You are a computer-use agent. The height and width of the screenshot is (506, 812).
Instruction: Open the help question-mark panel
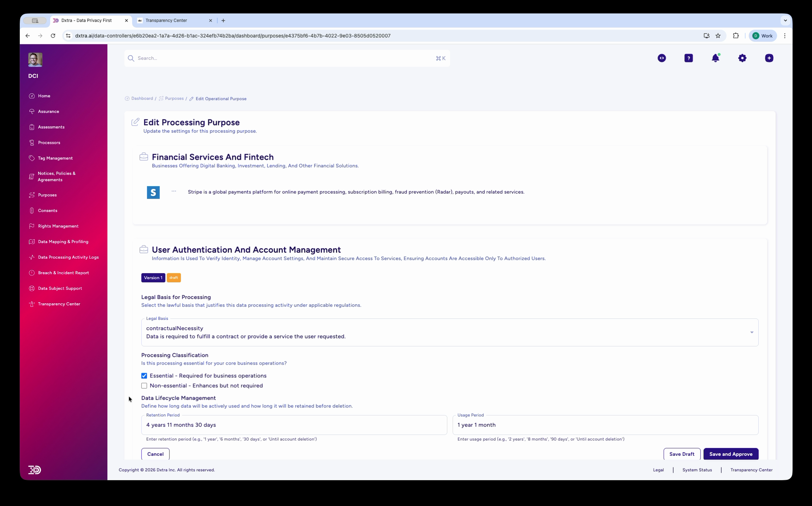[688, 58]
